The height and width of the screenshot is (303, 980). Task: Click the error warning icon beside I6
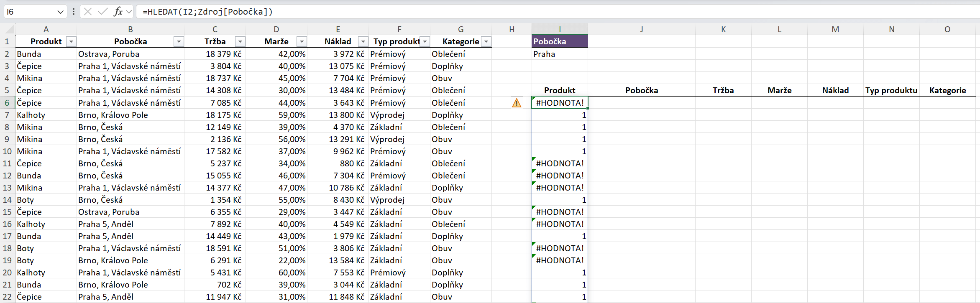tap(517, 103)
